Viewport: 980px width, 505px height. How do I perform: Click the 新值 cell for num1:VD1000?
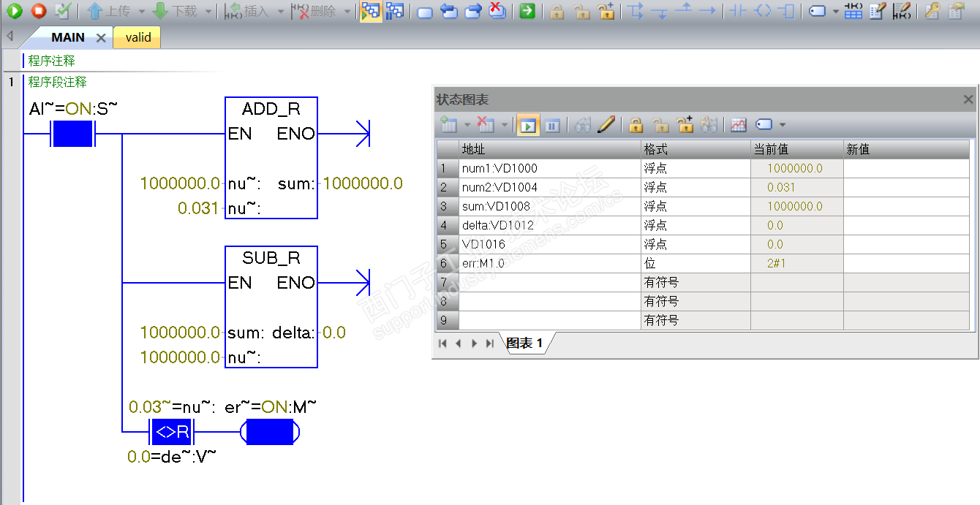pos(907,168)
